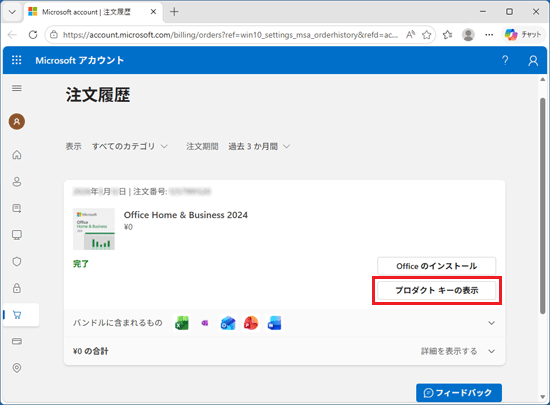Open the tab list dropdown arrow
This screenshot has width=550, height=405.
12,12
